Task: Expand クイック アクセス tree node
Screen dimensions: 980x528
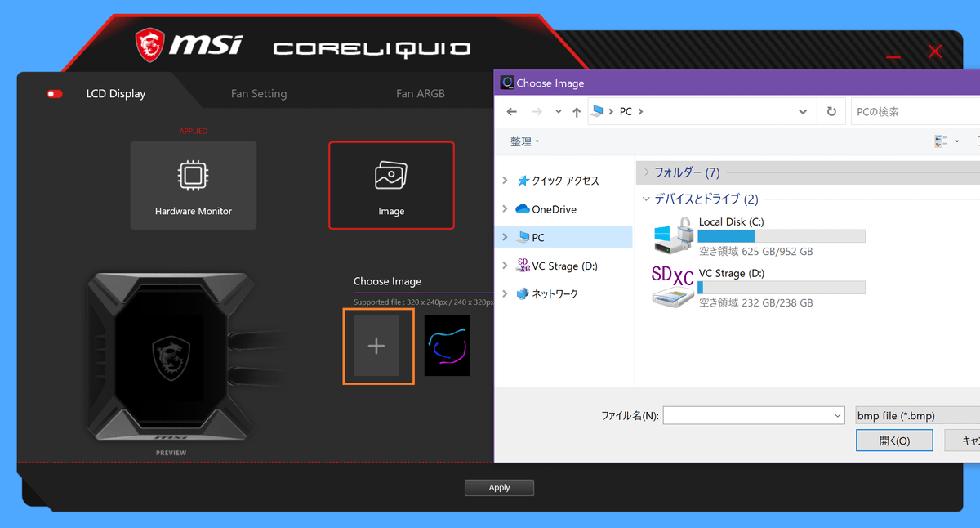Action: tap(506, 181)
